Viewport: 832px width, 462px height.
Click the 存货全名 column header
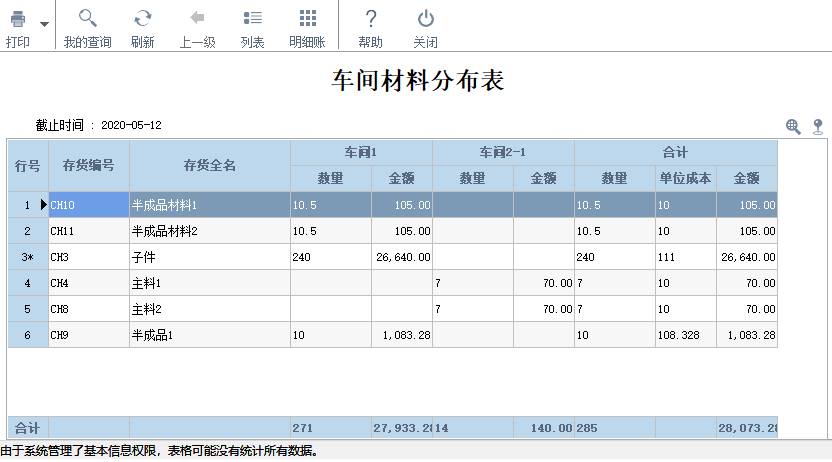[x=210, y=165]
